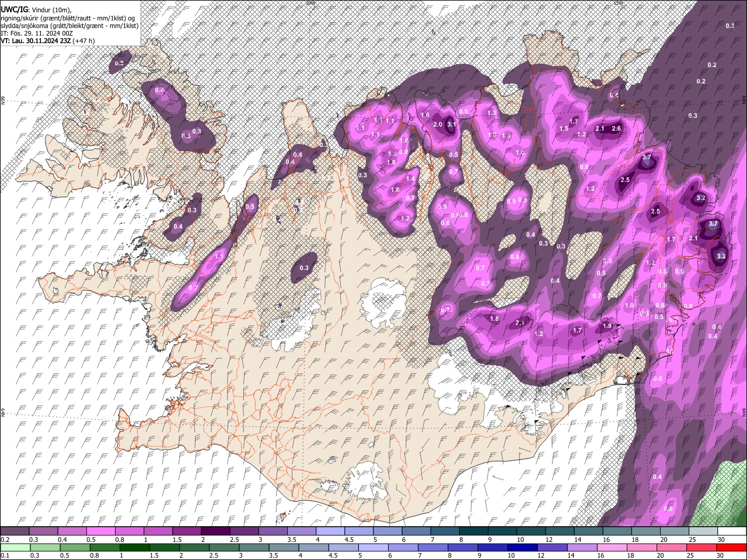Screen dimensions: 747x560
Task: Pick the upper legend swatch labeled 0.2
Action: pyautogui.click(x=15, y=531)
